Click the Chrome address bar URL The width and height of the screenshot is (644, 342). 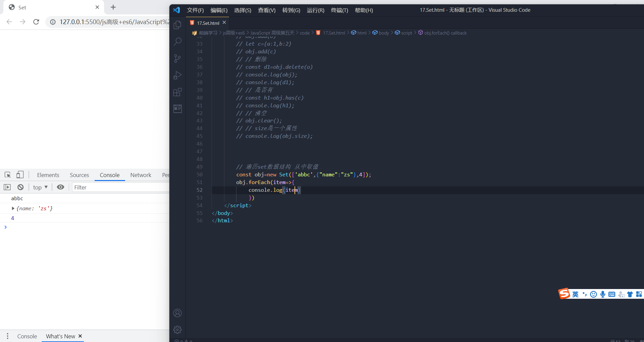(x=114, y=22)
